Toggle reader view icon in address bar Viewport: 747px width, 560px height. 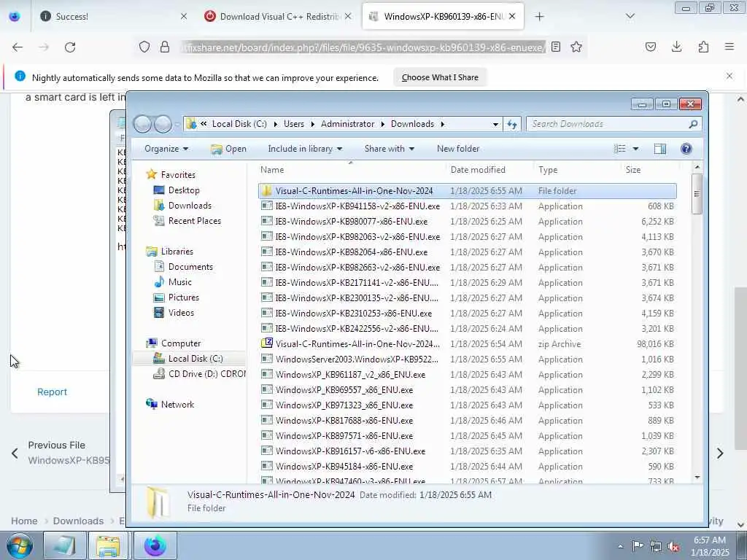coord(555,47)
